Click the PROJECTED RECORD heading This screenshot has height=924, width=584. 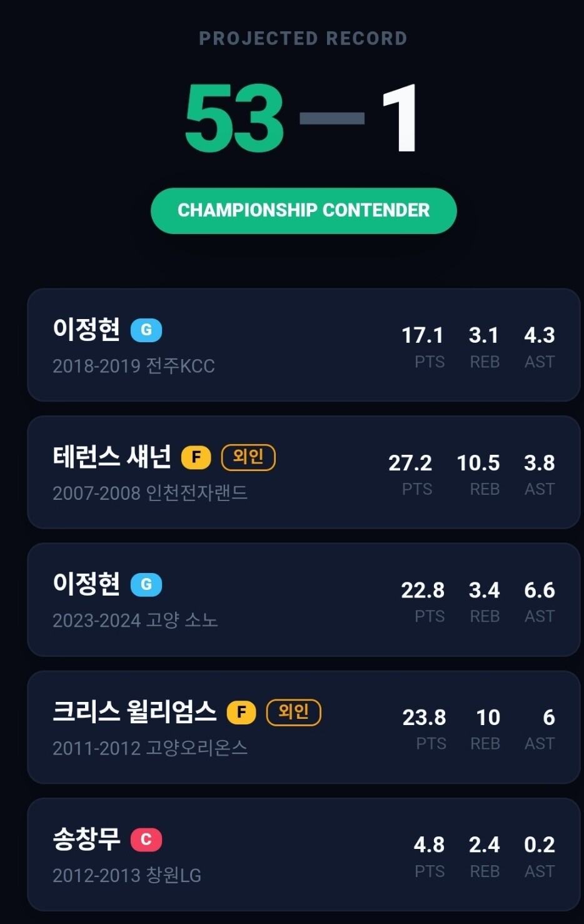[x=303, y=38]
